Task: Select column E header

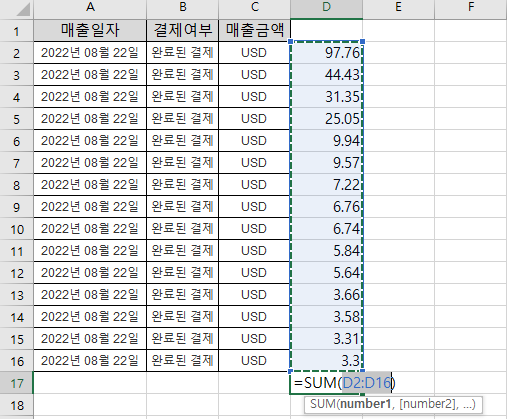Action: pyautogui.click(x=398, y=8)
